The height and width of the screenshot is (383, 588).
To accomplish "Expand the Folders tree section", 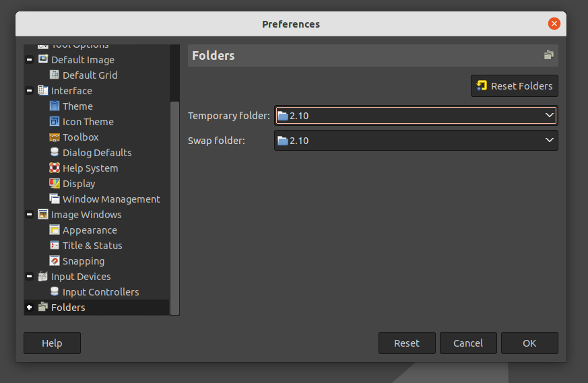I will click(x=30, y=308).
